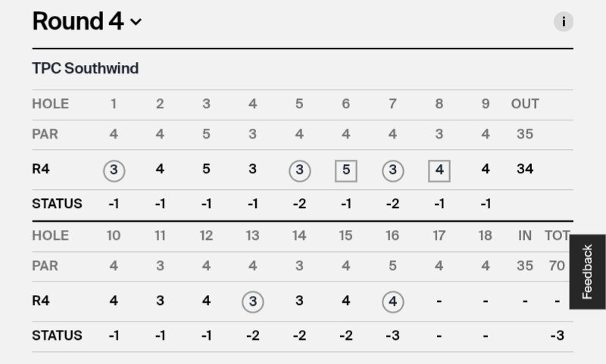The image size is (606, 364).
Task: Select the squared bogey on hole 6
Action: coord(346,170)
